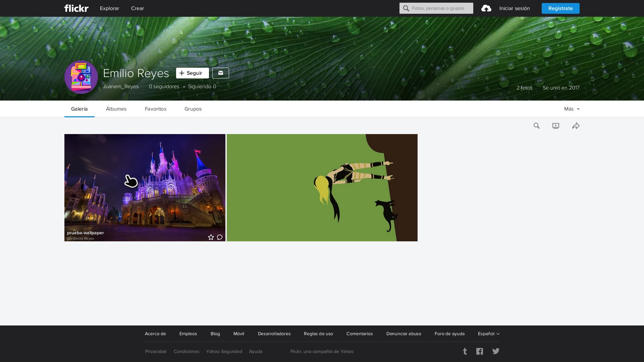The height and width of the screenshot is (362, 644).
Task: Open the Desarrolladores footer link
Action: [x=274, y=334]
